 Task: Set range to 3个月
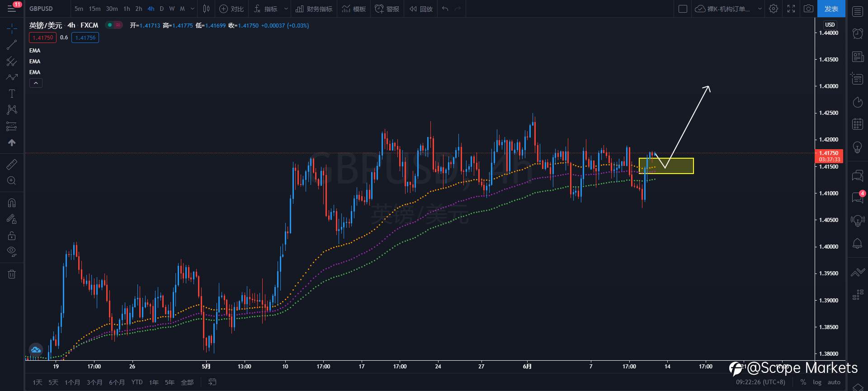[x=94, y=382]
